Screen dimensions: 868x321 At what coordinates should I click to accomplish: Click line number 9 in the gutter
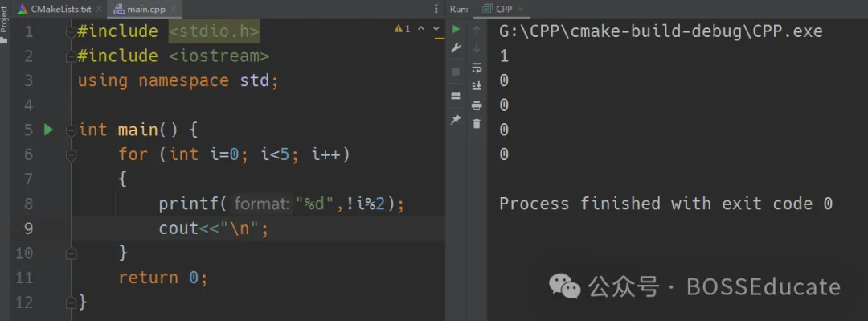[29, 228]
